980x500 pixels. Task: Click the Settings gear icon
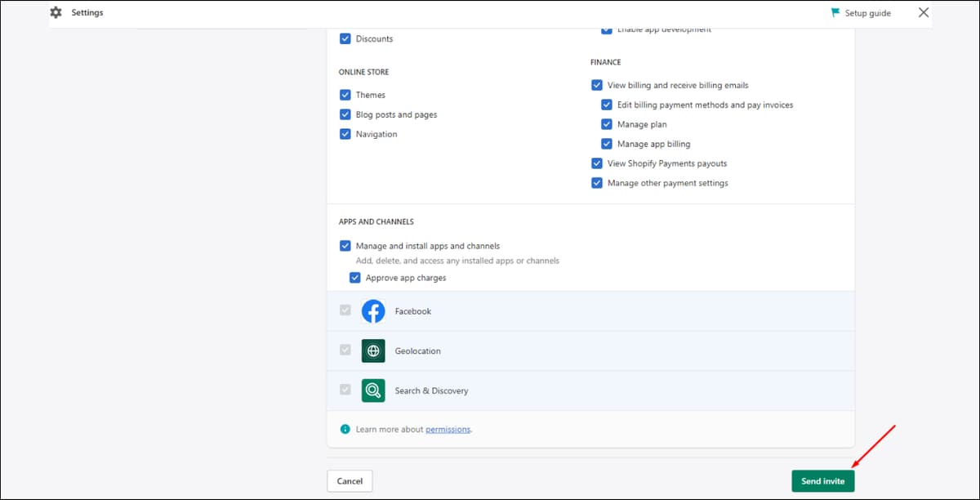coord(56,13)
